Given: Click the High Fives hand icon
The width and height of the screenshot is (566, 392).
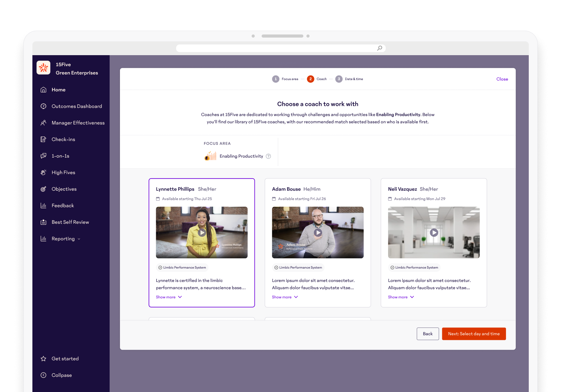Looking at the screenshot, I should tap(43, 172).
